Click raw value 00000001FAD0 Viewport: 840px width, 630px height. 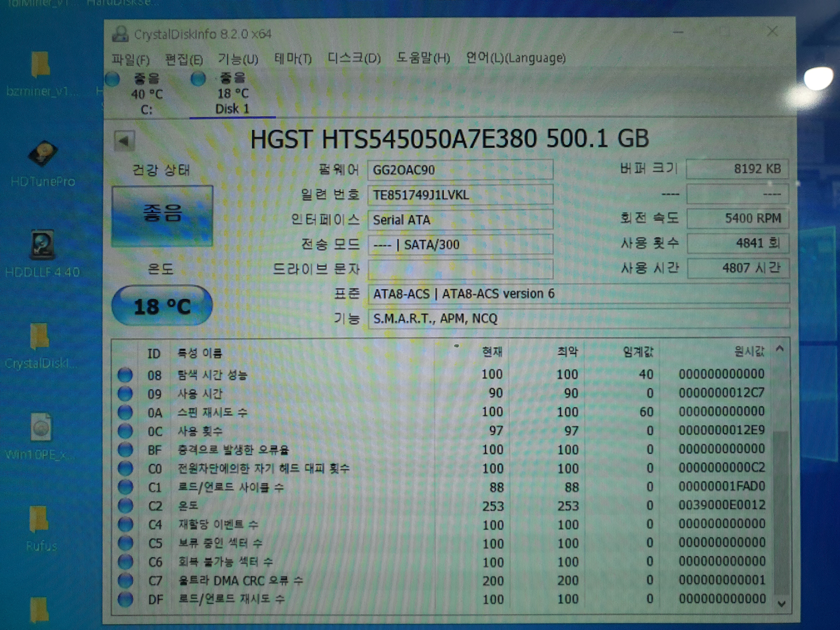722,486
